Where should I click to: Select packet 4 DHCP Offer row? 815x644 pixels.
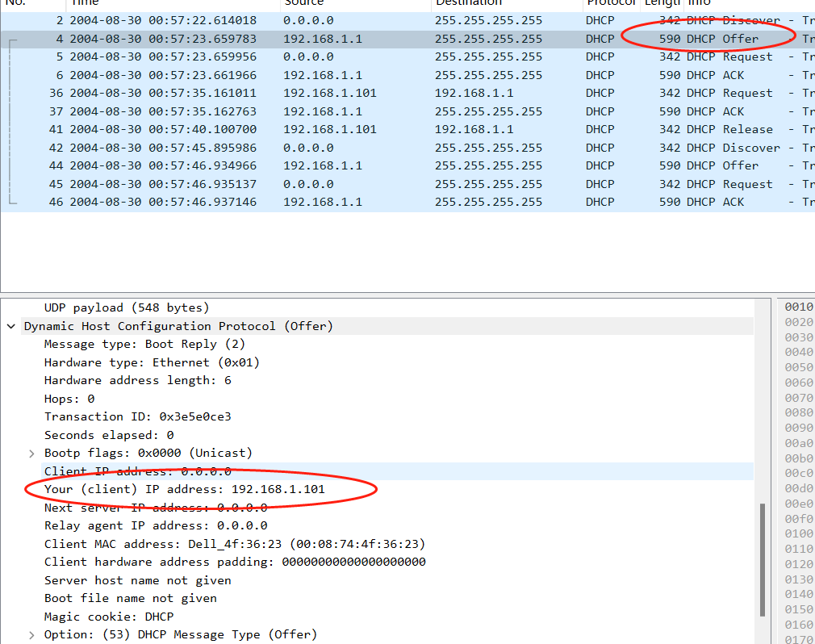tap(323, 39)
